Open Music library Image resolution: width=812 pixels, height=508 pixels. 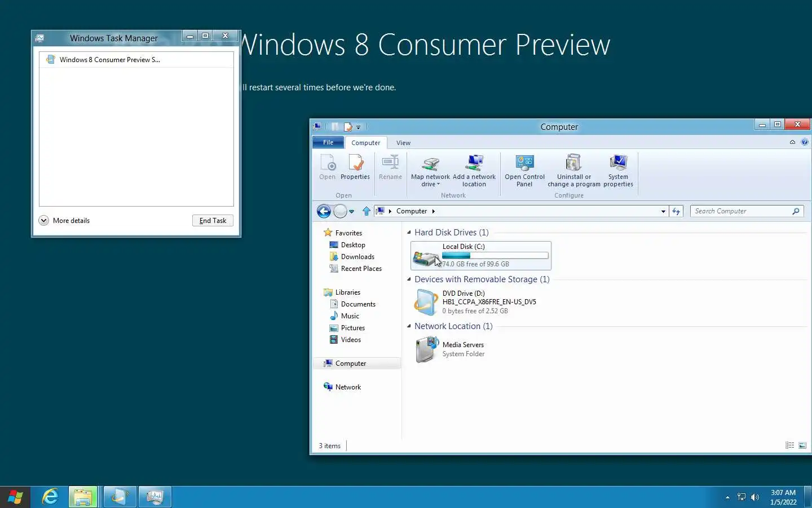pyautogui.click(x=350, y=316)
